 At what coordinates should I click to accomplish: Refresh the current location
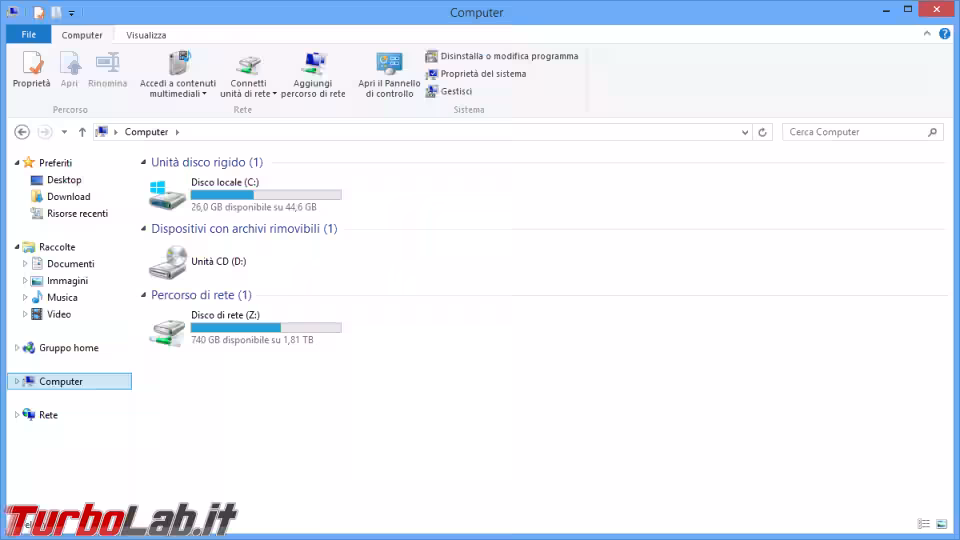point(762,132)
